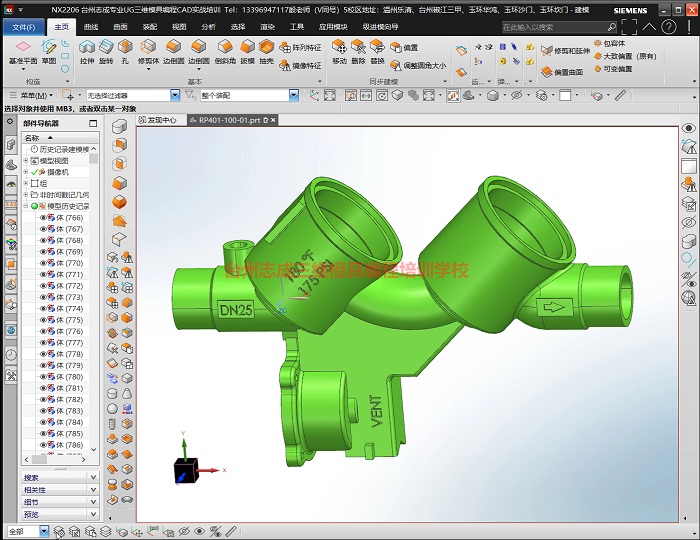
Task: Switch to the 装配 ribbon tab
Action: tap(150, 27)
